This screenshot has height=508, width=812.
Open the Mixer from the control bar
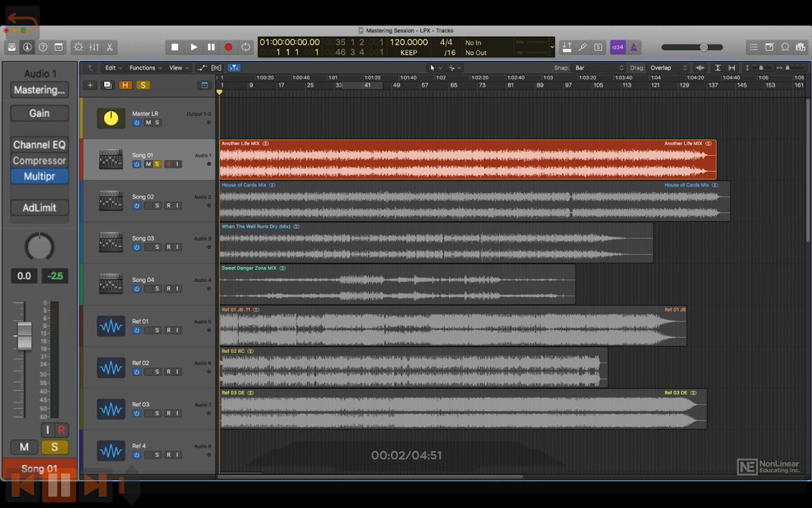click(x=94, y=47)
